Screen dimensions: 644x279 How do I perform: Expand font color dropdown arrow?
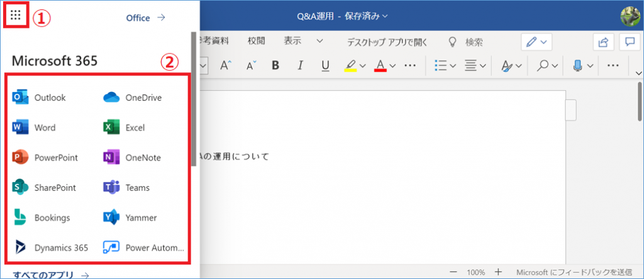coord(392,65)
